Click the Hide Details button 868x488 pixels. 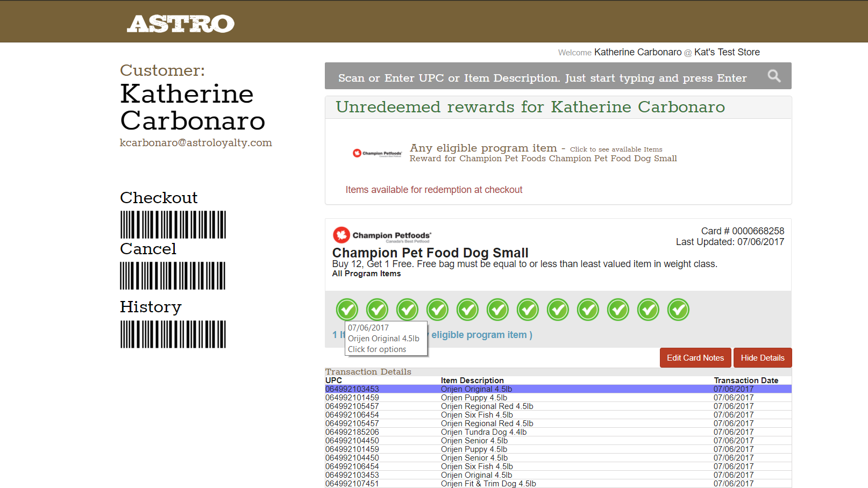pyautogui.click(x=763, y=358)
